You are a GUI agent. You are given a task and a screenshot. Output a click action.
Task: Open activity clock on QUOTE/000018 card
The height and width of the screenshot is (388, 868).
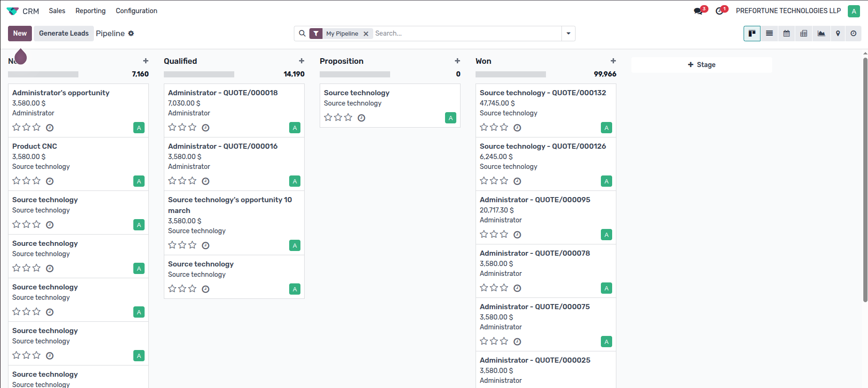click(206, 128)
